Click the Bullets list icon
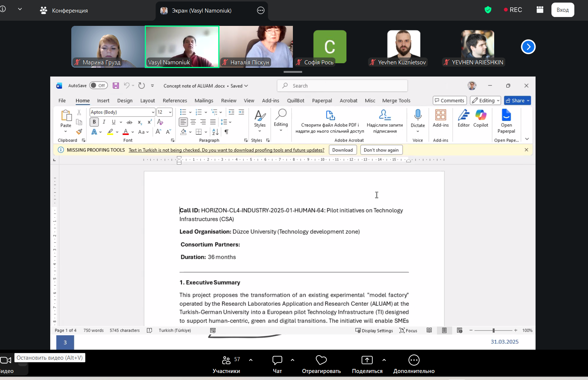Image resolution: width=588 pixels, height=380 pixels. [x=183, y=112]
